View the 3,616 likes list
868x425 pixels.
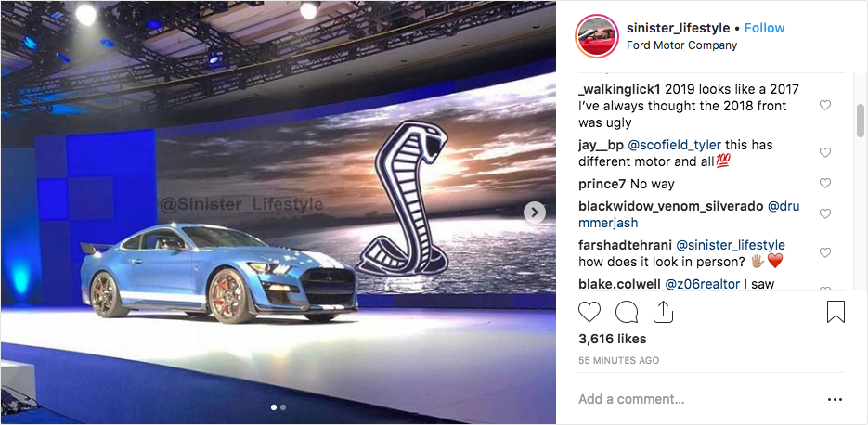pos(613,339)
